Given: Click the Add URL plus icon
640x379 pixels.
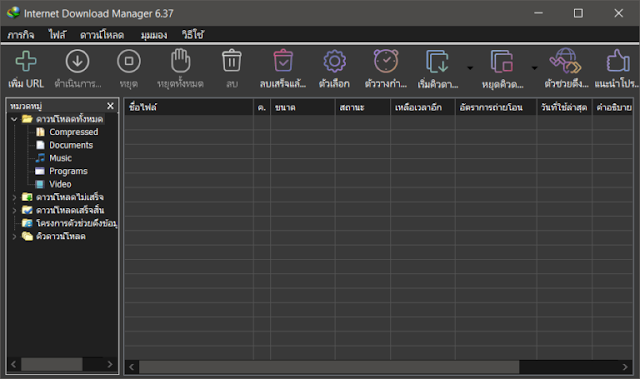Looking at the screenshot, I should [26, 61].
